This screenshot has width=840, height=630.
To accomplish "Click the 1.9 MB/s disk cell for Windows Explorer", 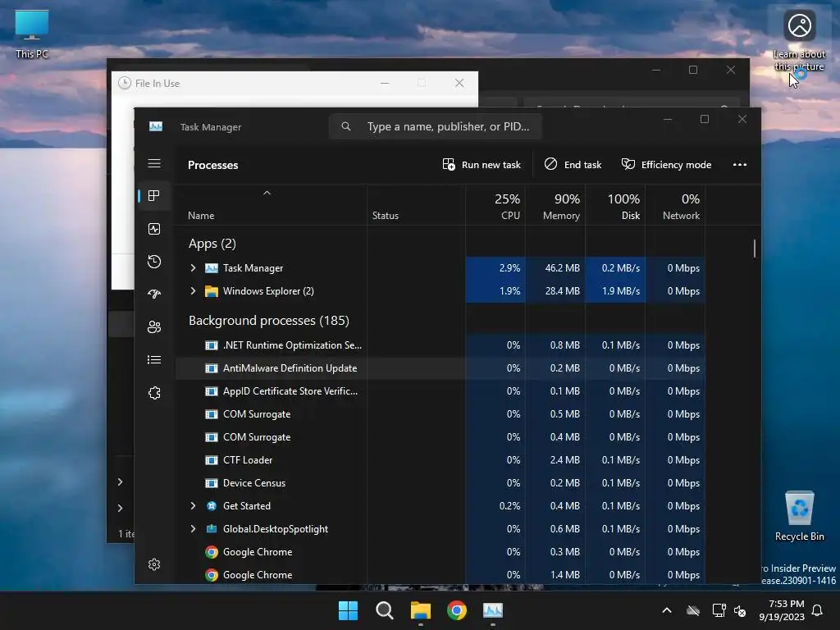I will point(615,291).
